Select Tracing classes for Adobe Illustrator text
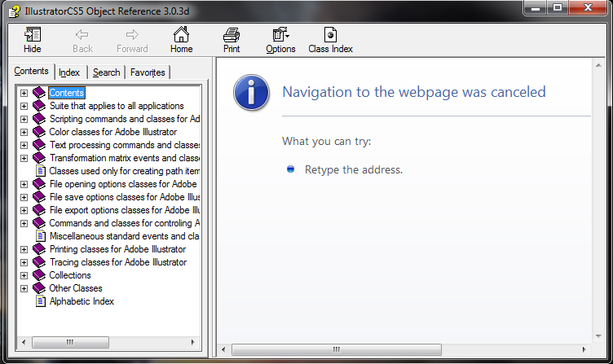Viewport: 613px width, 364px height. (118, 262)
